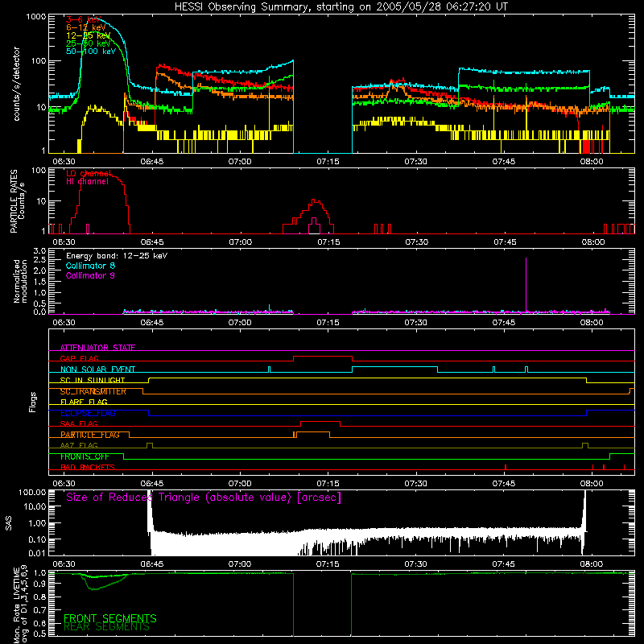Click '07:00' time label below particle rates panel
This screenshot has height=644, width=644.
click(x=240, y=242)
